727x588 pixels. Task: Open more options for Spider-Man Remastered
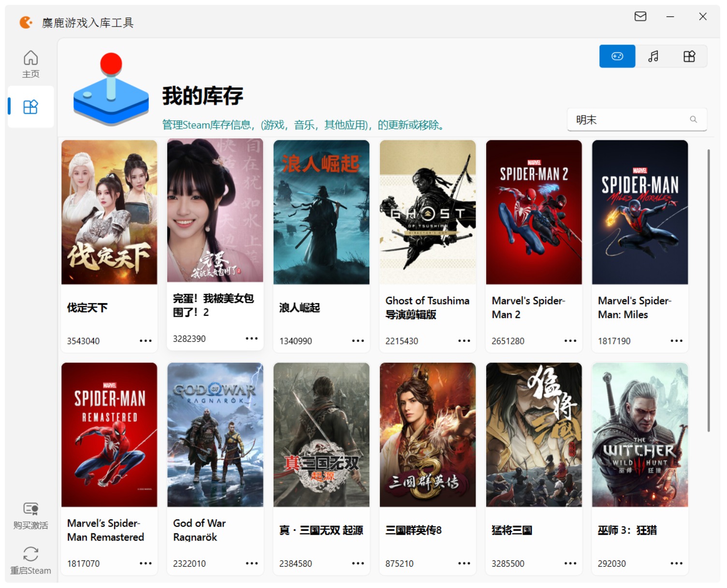[x=145, y=563]
